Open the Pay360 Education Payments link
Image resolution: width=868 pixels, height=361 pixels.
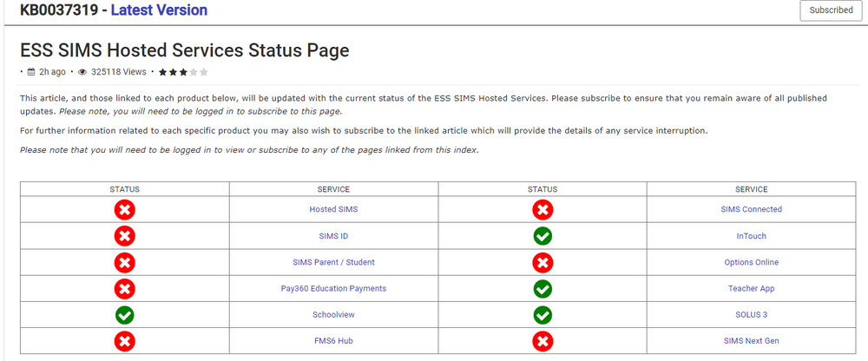pyautogui.click(x=333, y=288)
